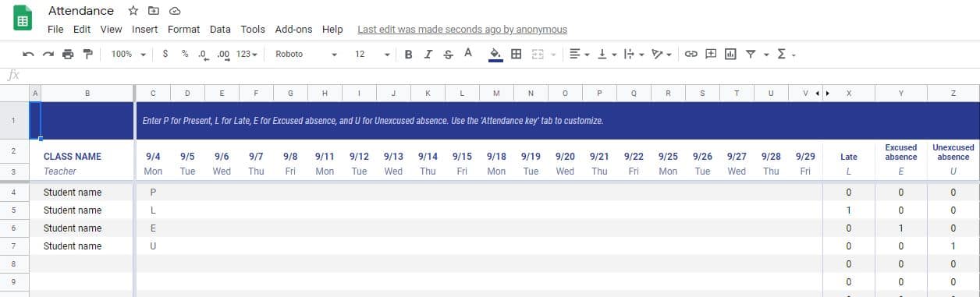Click the formula bar input field

(x=499, y=76)
